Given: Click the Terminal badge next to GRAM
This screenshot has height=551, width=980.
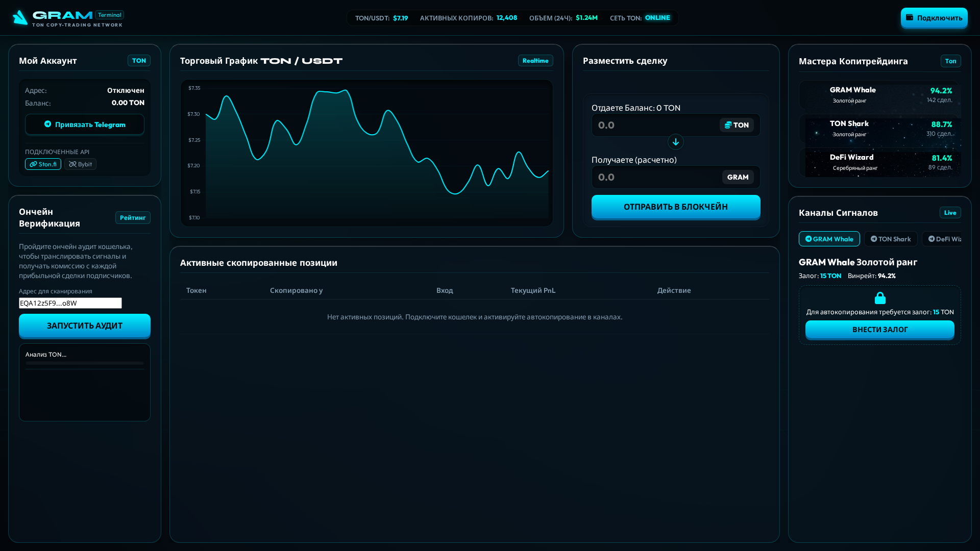Looking at the screenshot, I should 109,15.
